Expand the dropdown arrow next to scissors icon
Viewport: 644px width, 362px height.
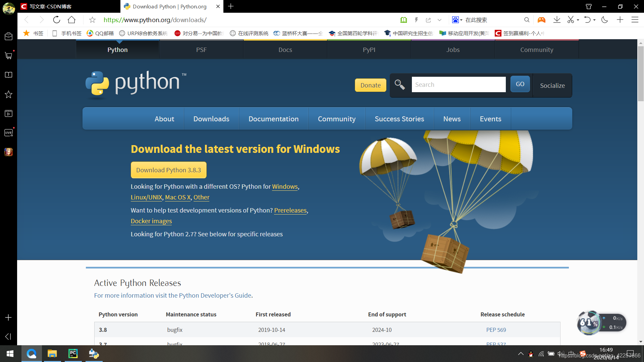578,20
